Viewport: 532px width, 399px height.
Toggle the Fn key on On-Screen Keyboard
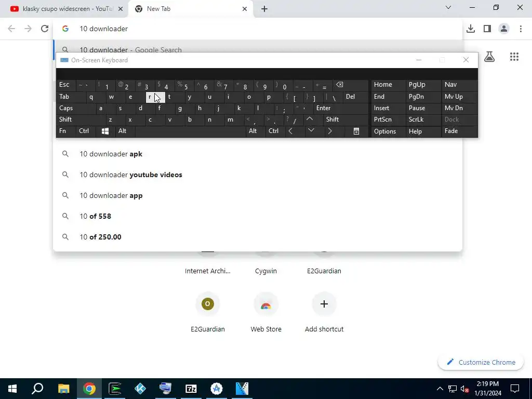(x=66, y=131)
